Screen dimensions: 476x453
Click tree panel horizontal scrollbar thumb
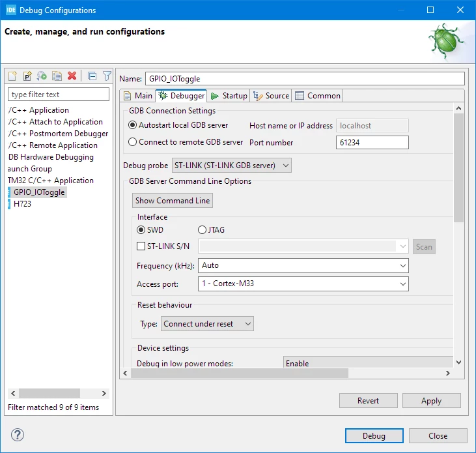pyautogui.click(x=49, y=393)
